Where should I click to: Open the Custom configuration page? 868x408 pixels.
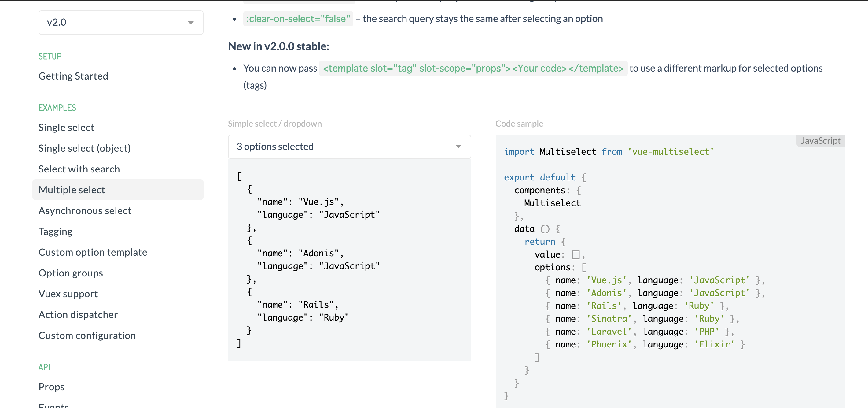(87, 335)
